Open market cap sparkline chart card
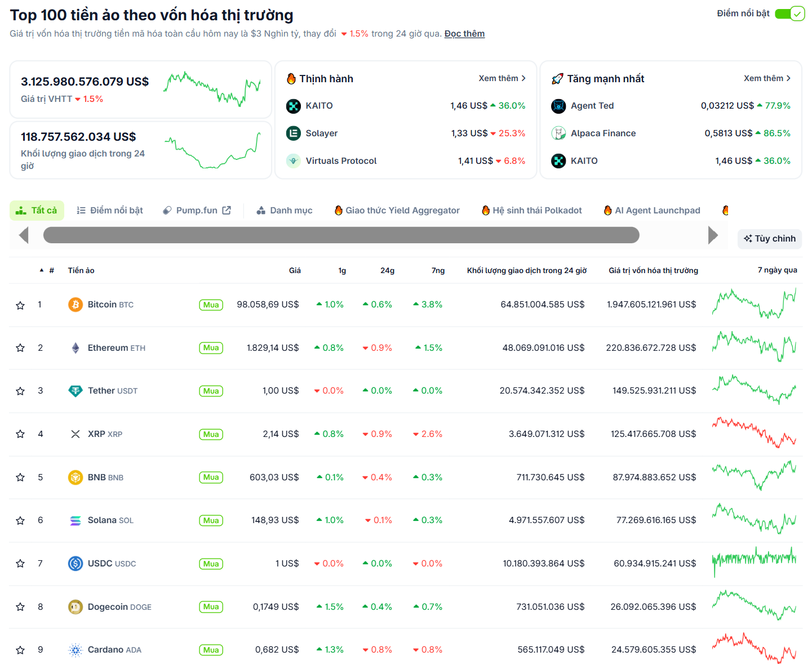Image resolution: width=812 pixels, height=665 pixels. (212, 88)
